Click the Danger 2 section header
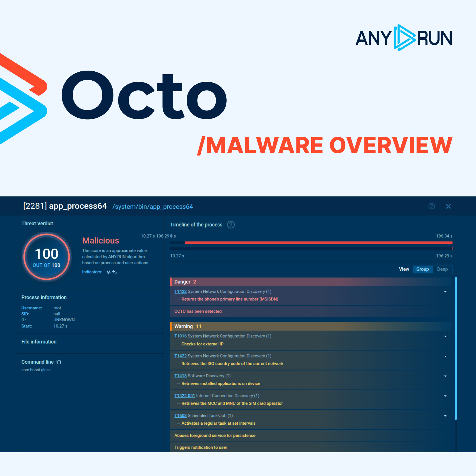 [x=311, y=282]
